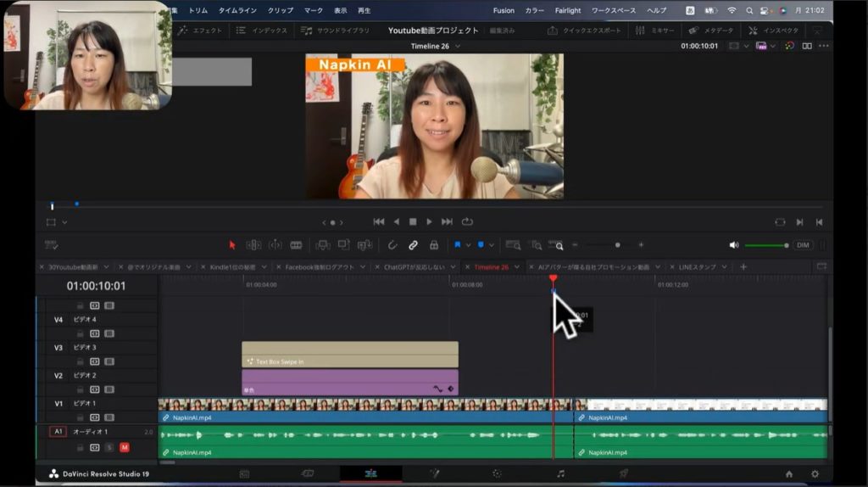This screenshot has width=868, height=487.
Task: Click the Play forward button
Action: (429, 221)
